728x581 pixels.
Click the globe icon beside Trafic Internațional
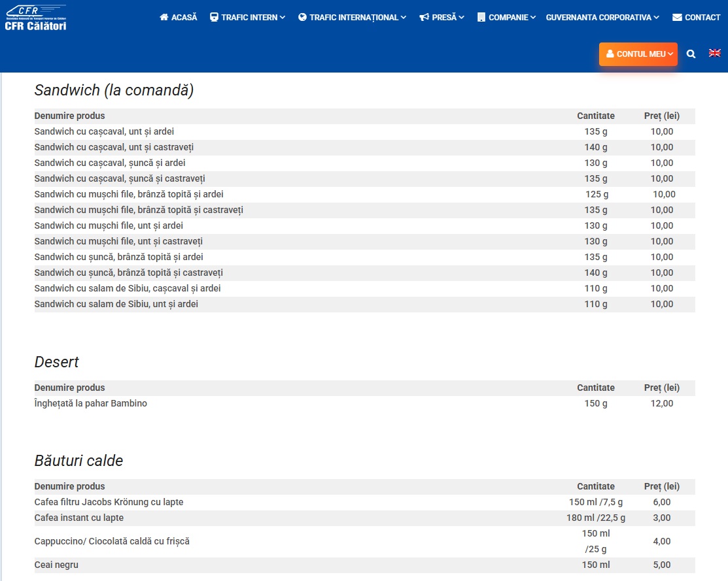click(302, 18)
